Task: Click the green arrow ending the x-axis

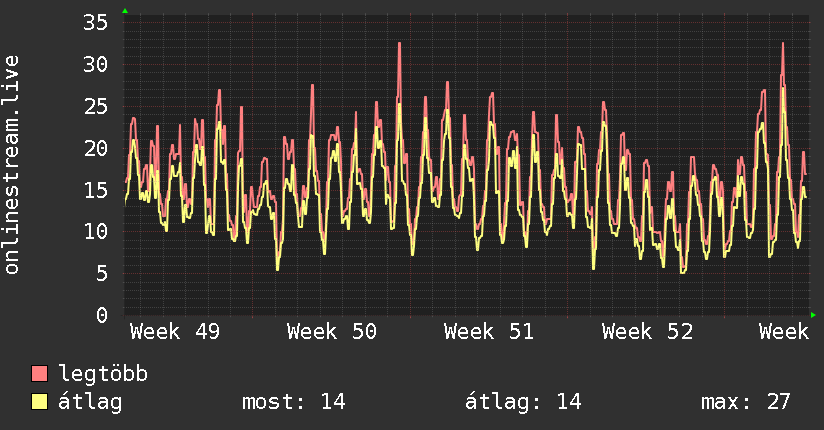Action: (x=813, y=315)
